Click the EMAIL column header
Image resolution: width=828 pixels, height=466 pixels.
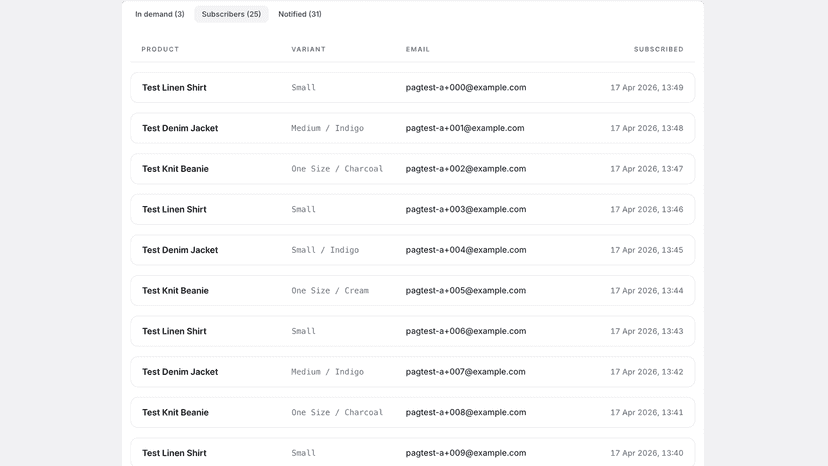418,49
